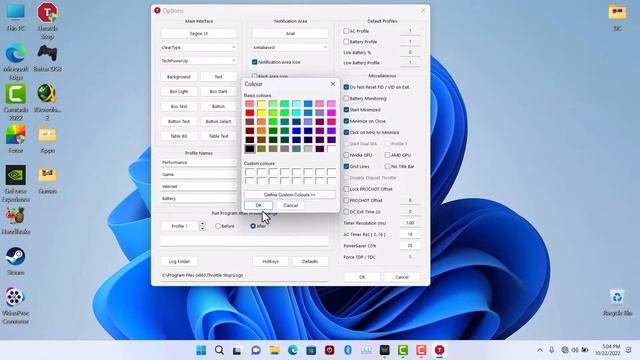Switch to ThrottleStop in the taskbar
This screenshot has width=640, height=360.
tap(439, 350)
